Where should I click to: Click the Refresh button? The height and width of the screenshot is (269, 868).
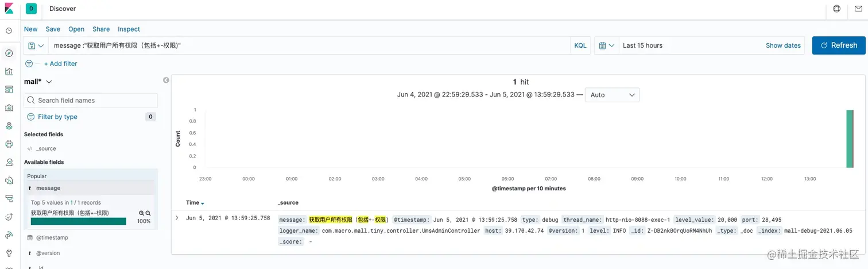coord(839,45)
